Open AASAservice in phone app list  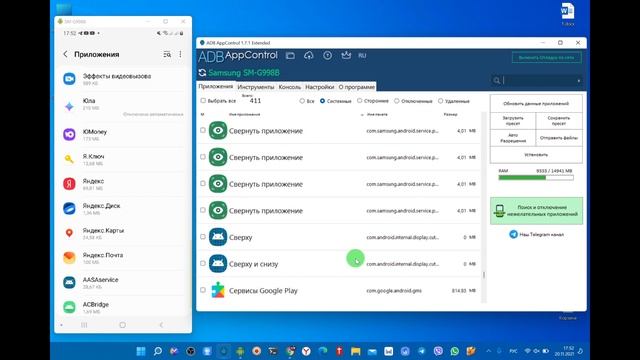(123, 282)
